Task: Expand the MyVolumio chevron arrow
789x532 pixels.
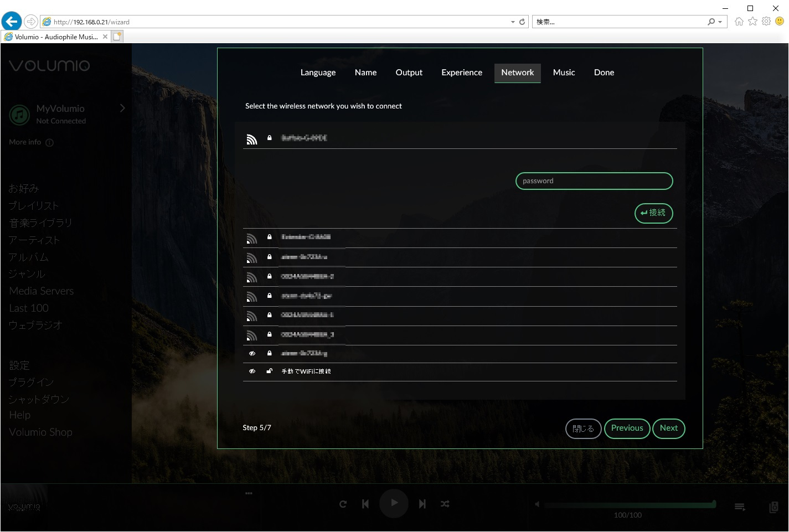Action: coord(122,108)
